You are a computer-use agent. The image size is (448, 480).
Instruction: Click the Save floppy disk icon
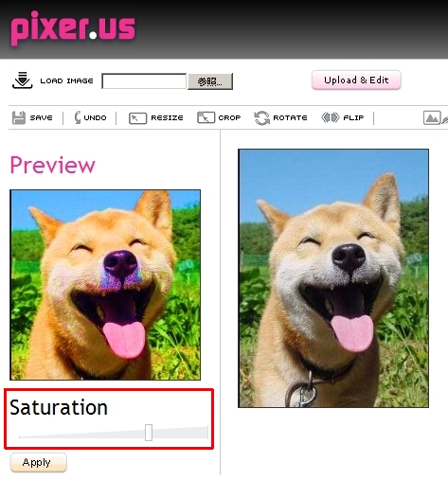coord(19,117)
